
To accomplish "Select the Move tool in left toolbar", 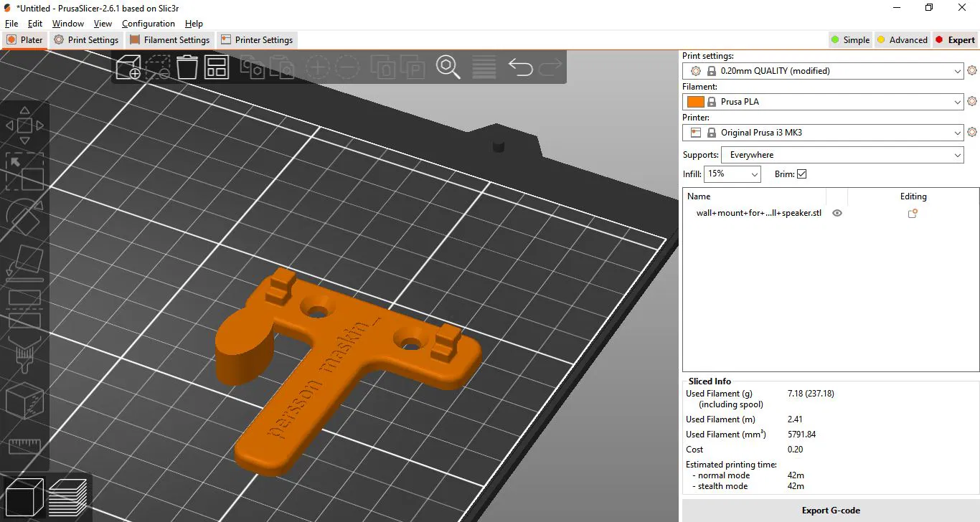I will pyautogui.click(x=24, y=126).
